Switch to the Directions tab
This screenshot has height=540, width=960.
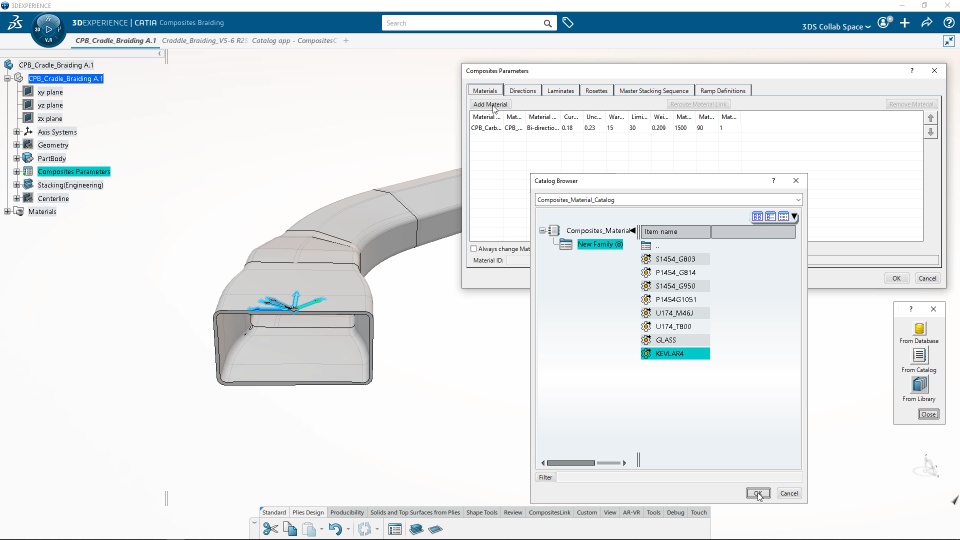[522, 91]
